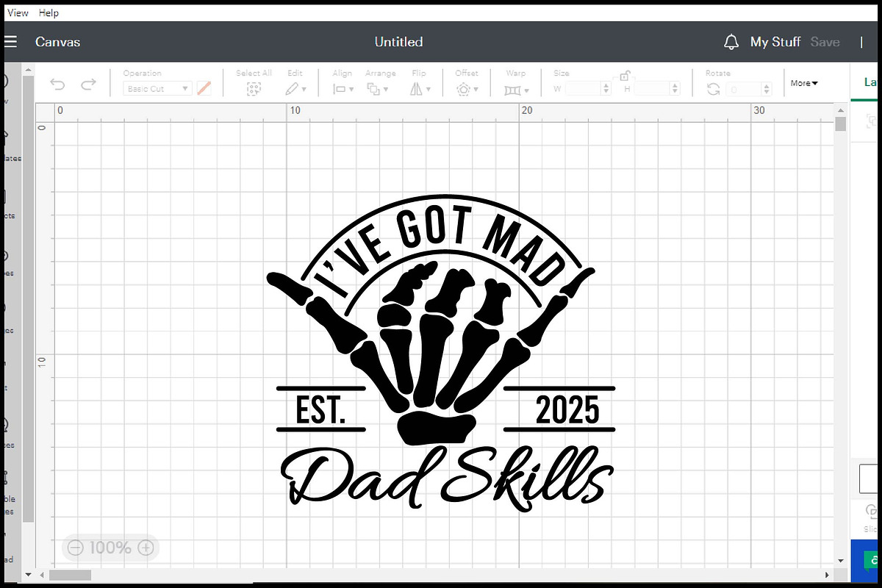
Task: Open the Warp tool icon
Action: [513, 90]
